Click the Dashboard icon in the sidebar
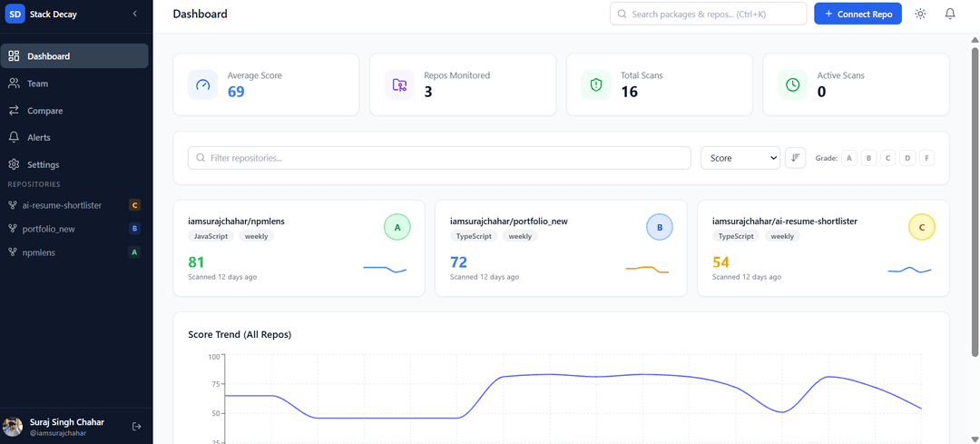 14,55
